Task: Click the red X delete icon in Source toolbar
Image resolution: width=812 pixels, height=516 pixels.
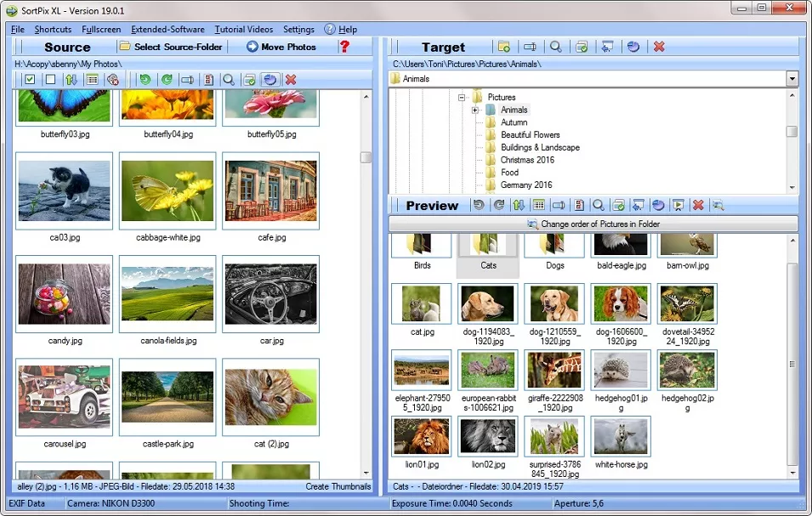Action: (291, 79)
